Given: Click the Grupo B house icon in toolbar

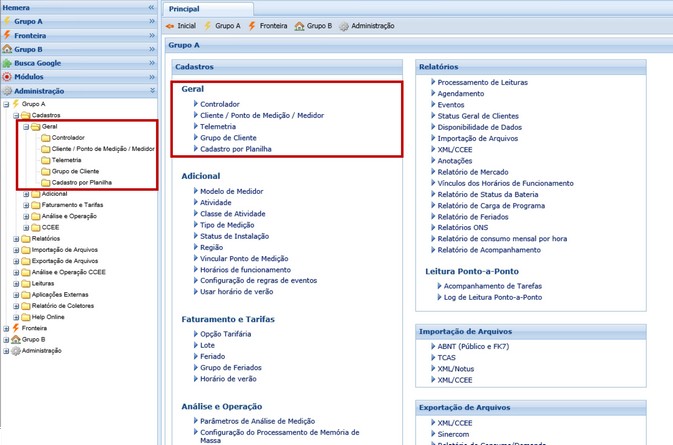Looking at the screenshot, I should pos(299,26).
